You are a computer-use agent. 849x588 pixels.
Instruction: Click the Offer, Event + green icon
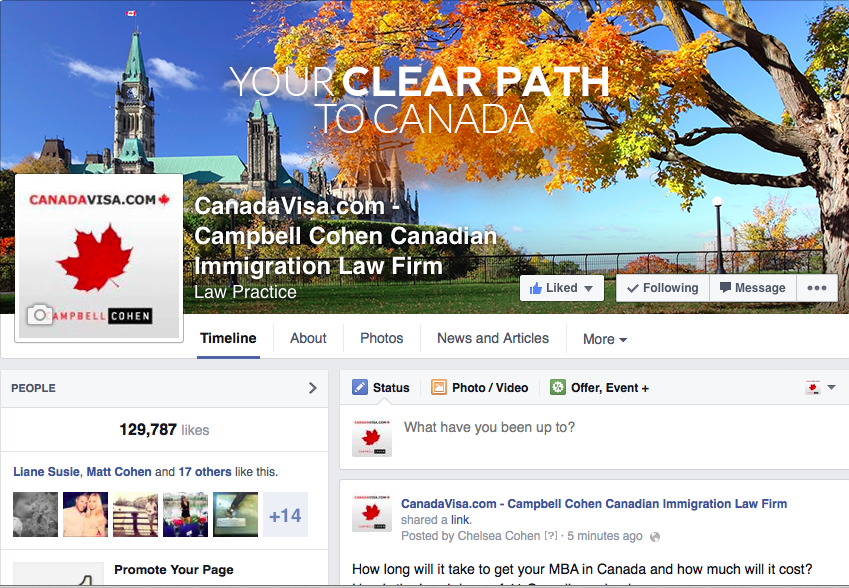pyautogui.click(x=558, y=387)
